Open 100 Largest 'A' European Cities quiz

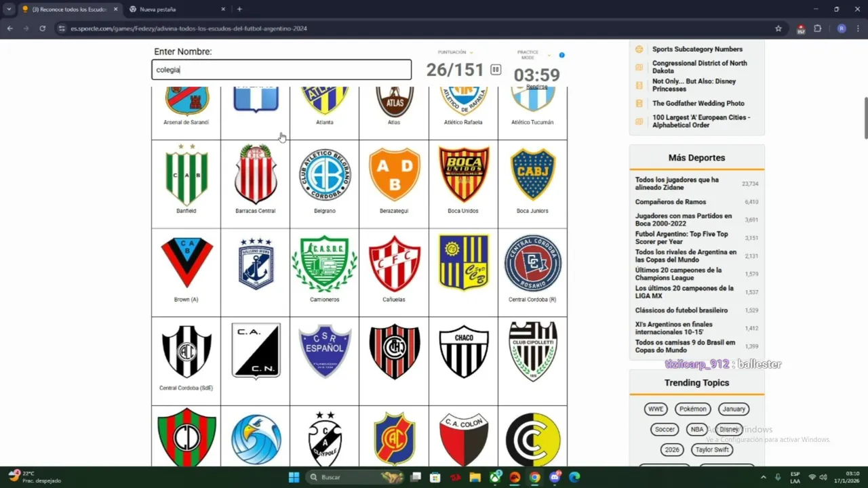(x=701, y=121)
